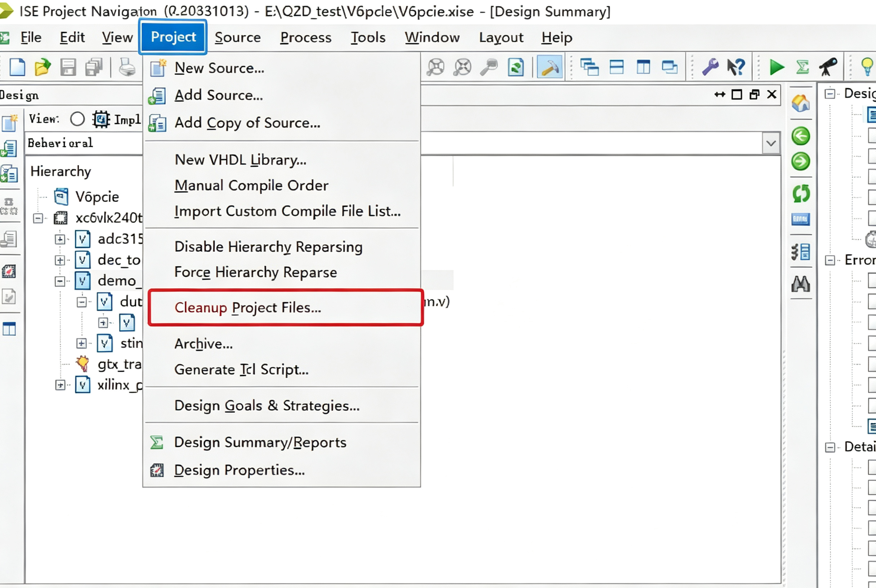
Task: Expand the adc315 module node
Action: coord(60,239)
